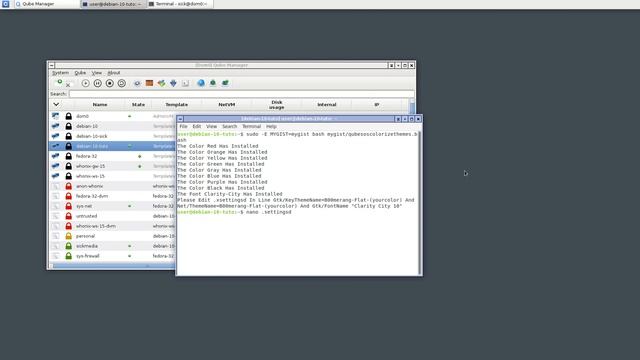Click the yellow lock icon for personal
The height and width of the screenshot is (360, 640).
pos(69,236)
